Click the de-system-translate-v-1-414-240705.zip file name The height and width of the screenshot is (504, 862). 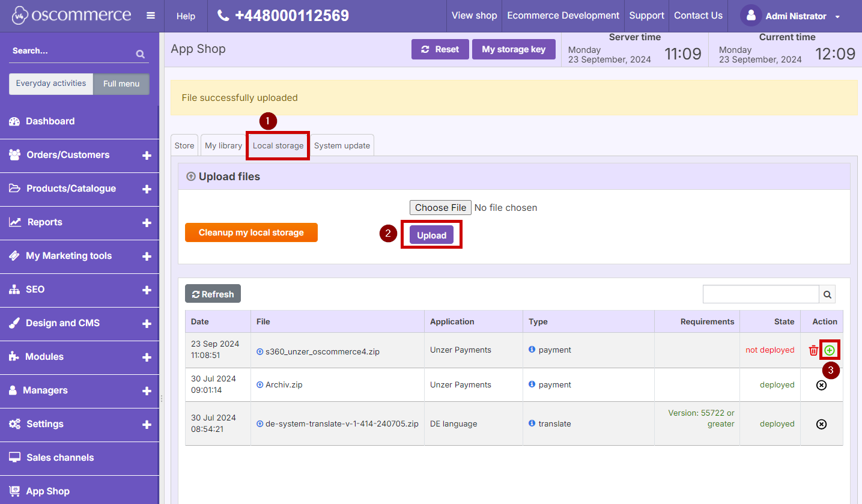pyautogui.click(x=342, y=424)
